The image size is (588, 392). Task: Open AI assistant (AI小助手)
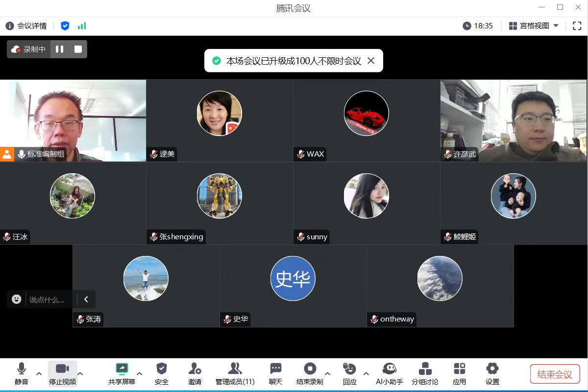click(x=389, y=369)
